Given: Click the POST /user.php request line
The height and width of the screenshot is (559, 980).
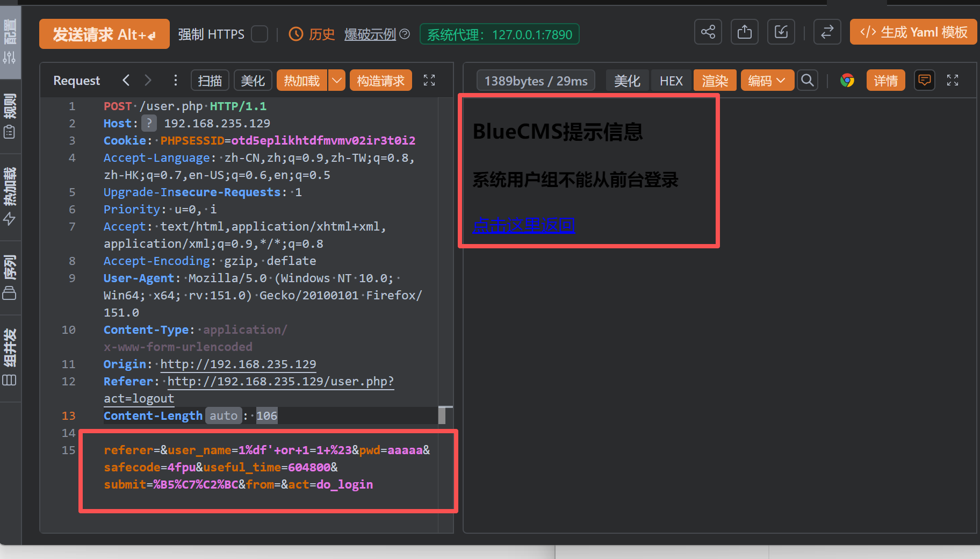Looking at the screenshot, I should click(x=185, y=106).
